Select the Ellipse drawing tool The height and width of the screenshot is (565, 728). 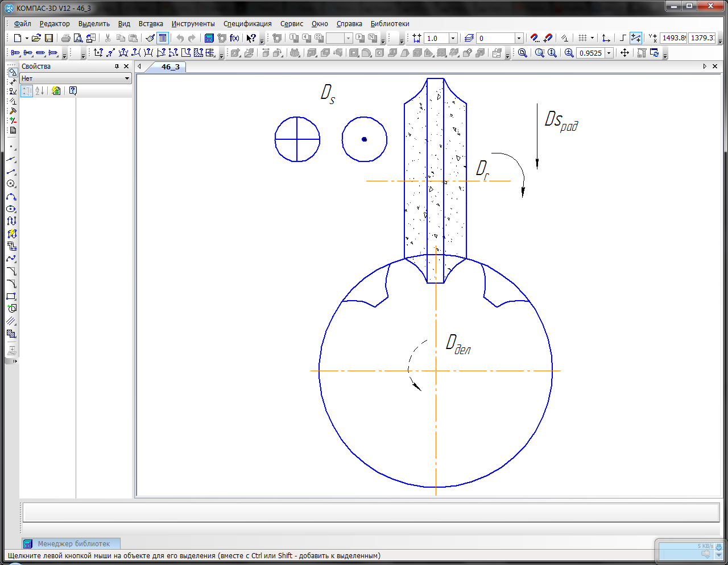point(11,209)
